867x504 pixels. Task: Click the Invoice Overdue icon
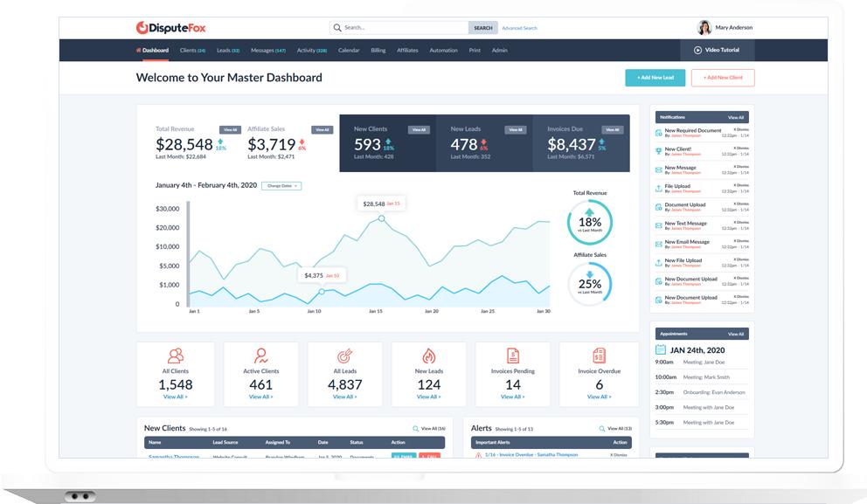pyautogui.click(x=599, y=356)
